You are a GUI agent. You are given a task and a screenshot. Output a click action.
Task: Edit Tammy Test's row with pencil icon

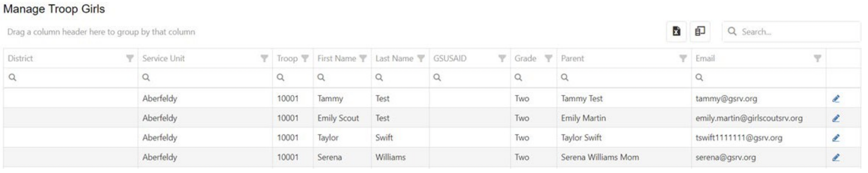(836, 99)
